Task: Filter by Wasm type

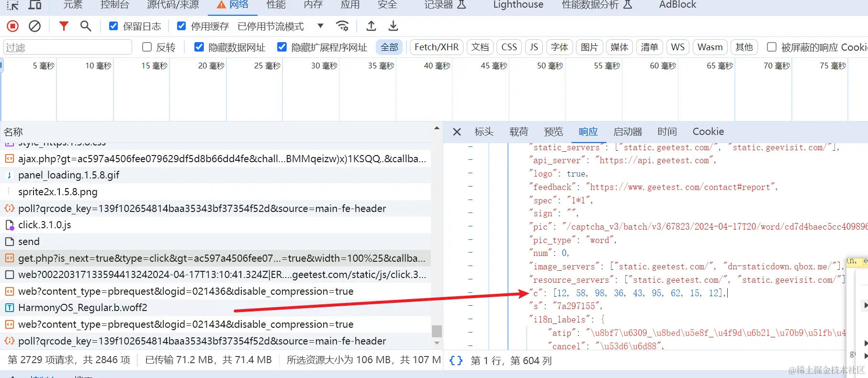Action: point(710,47)
